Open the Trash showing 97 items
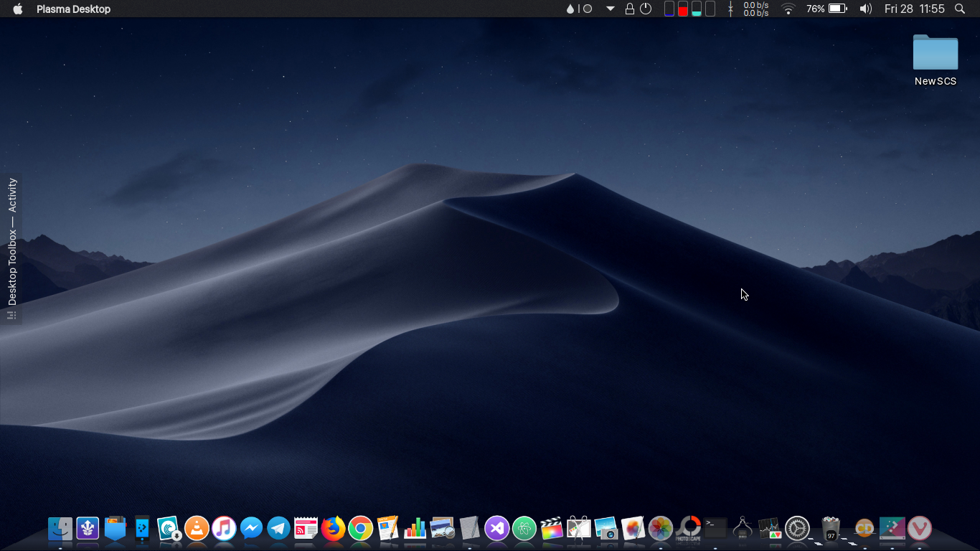Viewport: 980px width, 551px height. click(831, 529)
